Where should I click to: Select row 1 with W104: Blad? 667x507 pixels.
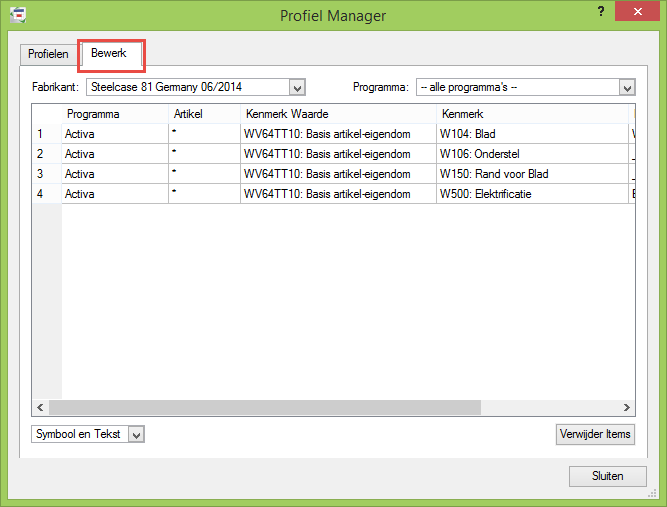click(530, 134)
